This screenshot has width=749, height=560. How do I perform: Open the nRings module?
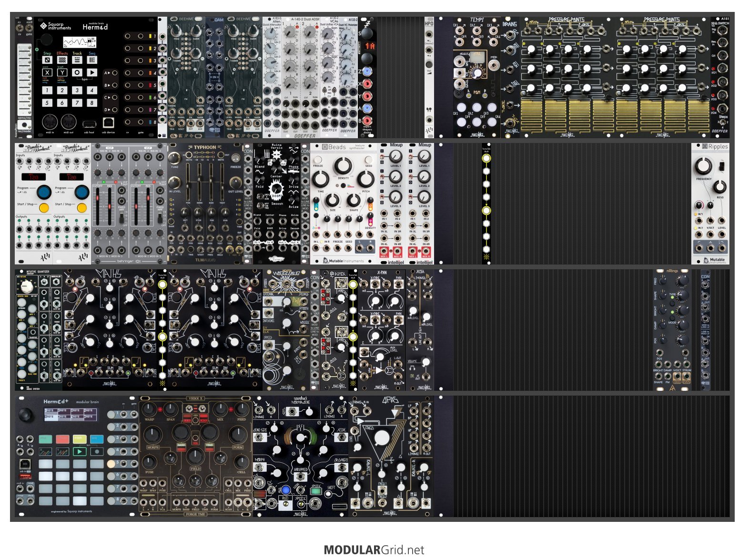tap(672, 330)
